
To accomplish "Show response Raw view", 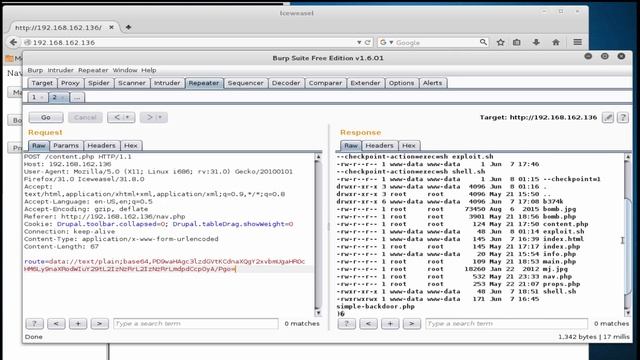I will (351, 145).
